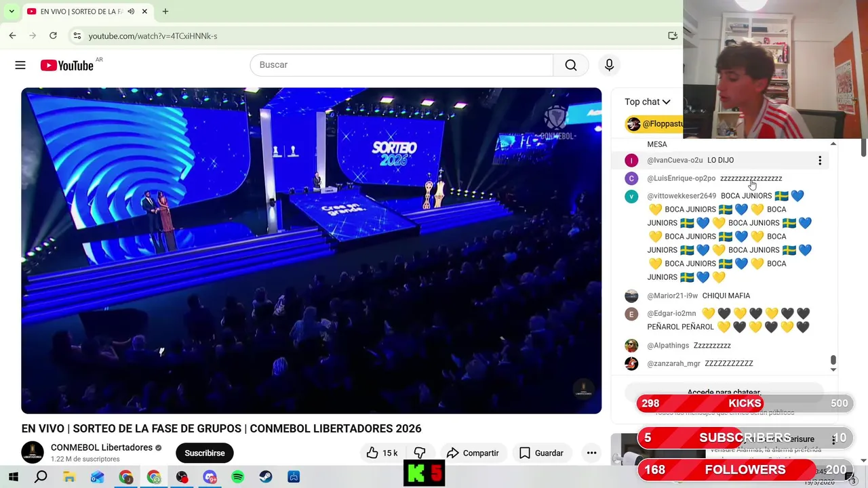The width and height of the screenshot is (868, 488).
Task: Open Outlook from the taskbar
Action: tap(98, 477)
